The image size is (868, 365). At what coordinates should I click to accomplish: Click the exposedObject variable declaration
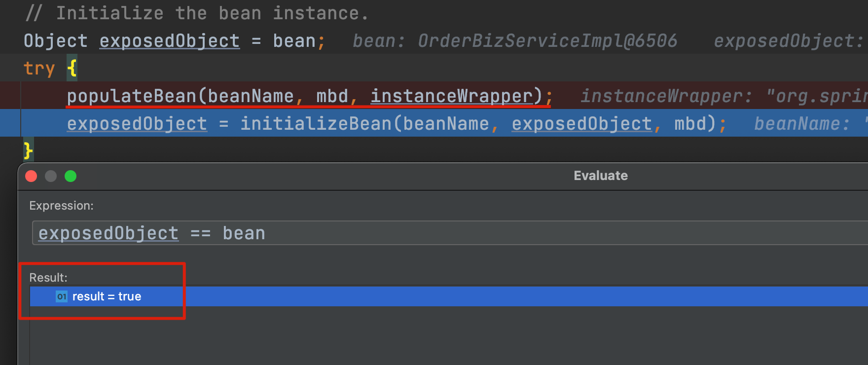[170, 41]
